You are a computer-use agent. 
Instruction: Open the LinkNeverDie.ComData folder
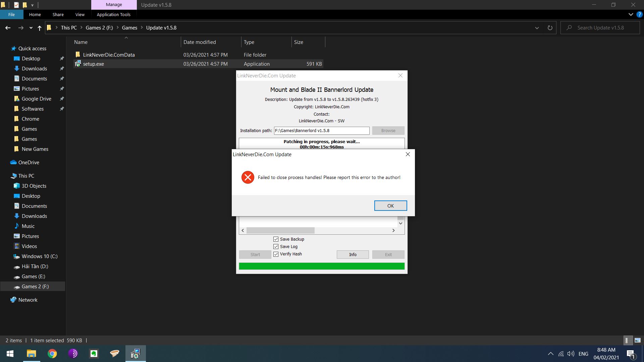(x=109, y=54)
